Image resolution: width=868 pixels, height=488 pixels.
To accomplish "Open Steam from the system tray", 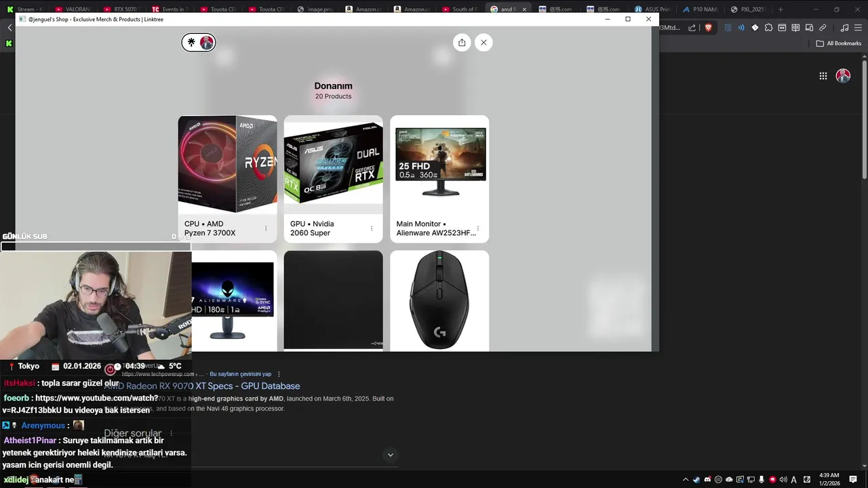I will 696,480.
